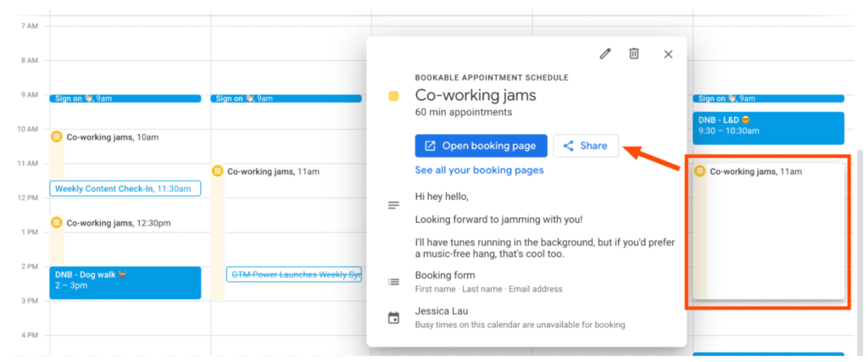Viewport: 868px width, 362px height.
Task: Delete the schedule using trash icon
Action: pos(634,54)
